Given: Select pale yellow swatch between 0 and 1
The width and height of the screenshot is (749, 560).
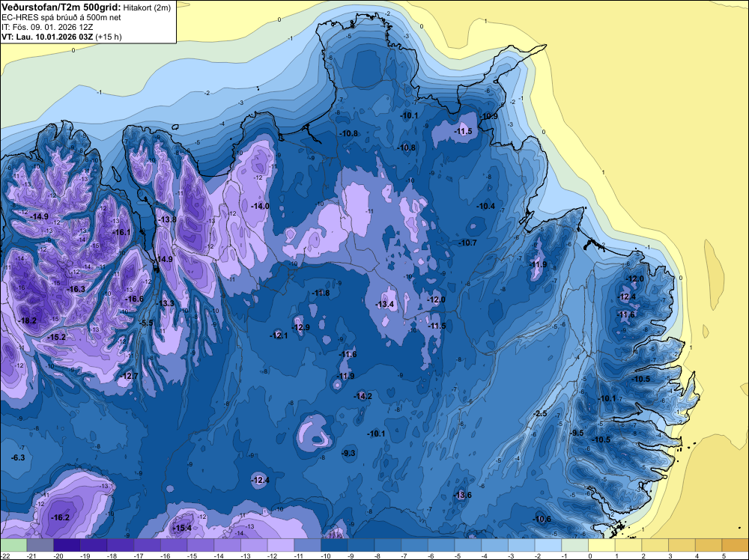Looking at the screenshot, I should coord(602,545).
